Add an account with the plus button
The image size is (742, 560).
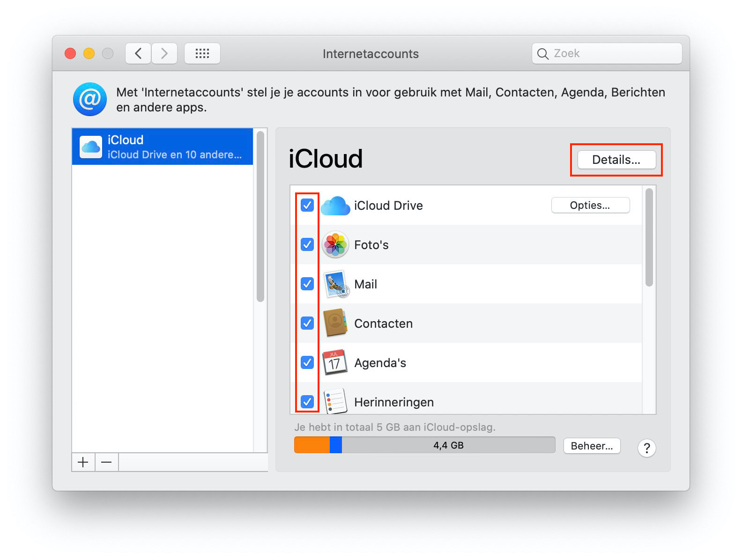83,462
